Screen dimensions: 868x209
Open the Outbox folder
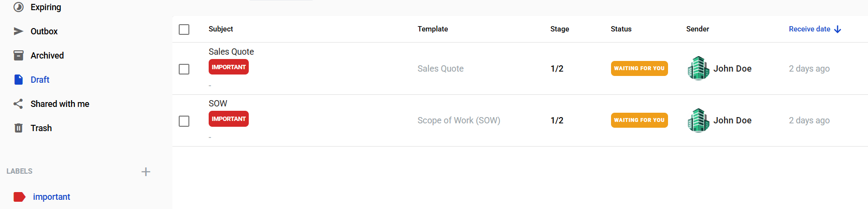click(44, 31)
